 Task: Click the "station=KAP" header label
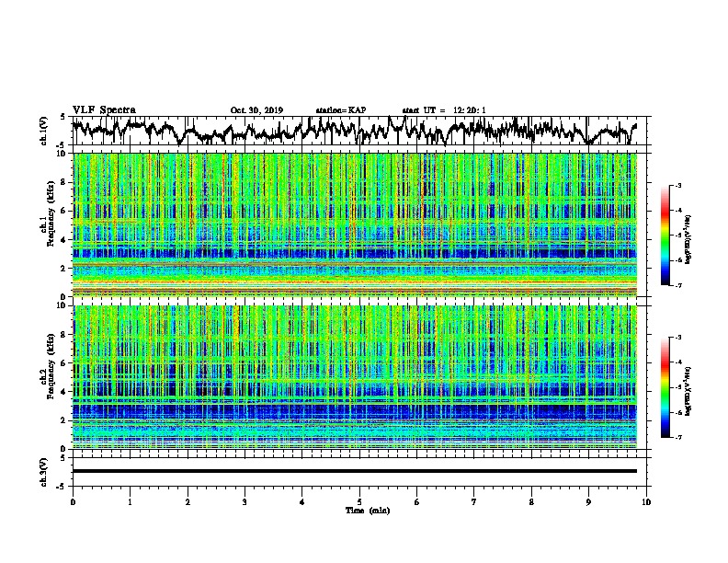coord(341,110)
